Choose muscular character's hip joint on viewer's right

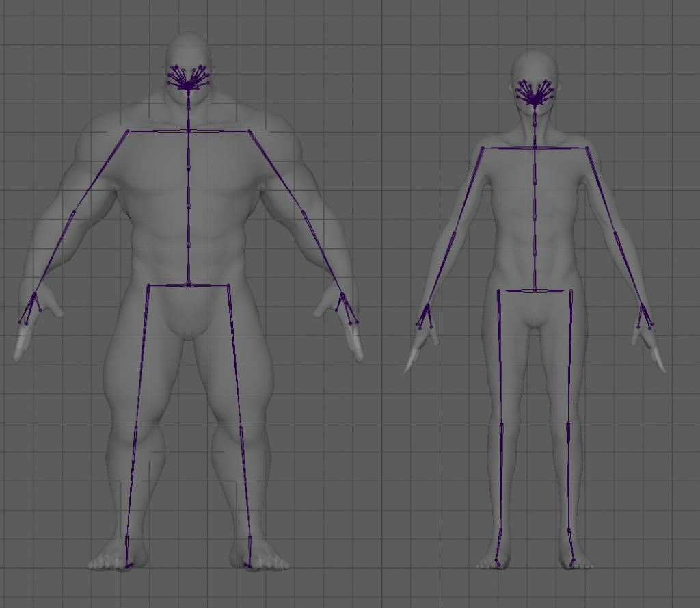tap(228, 285)
